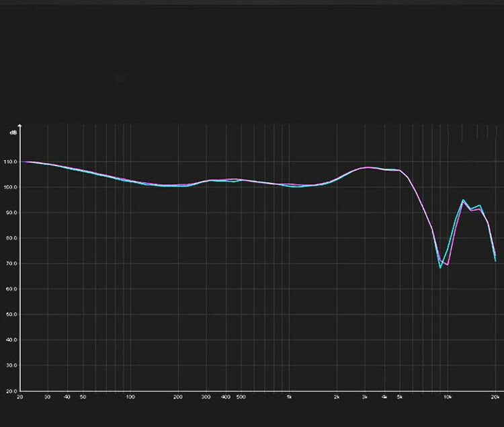Click the dB axis unit label
Viewport: 504px width, 427px height.
pyautogui.click(x=13, y=133)
